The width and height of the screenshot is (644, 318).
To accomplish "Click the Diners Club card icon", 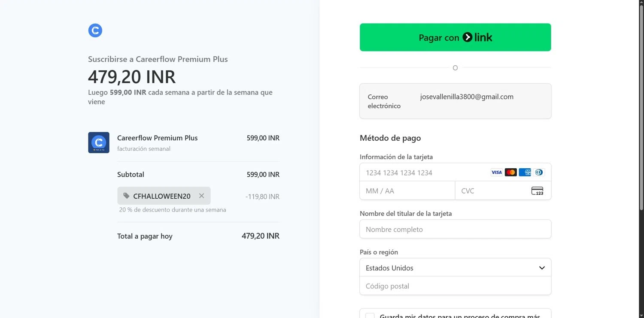I will click(539, 173).
